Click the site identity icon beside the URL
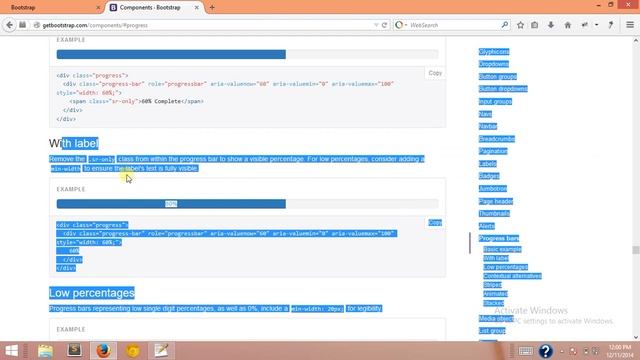 (36, 25)
